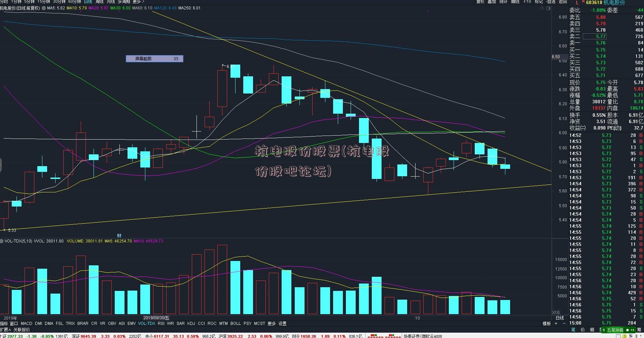Open the 多周期 multi-period view
Image resolution: width=644 pixels, height=338 pixels.
[x=124, y=2]
